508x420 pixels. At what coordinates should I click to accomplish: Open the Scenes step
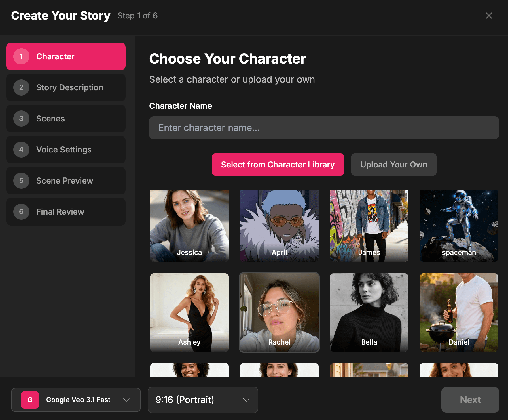point(66,119)
